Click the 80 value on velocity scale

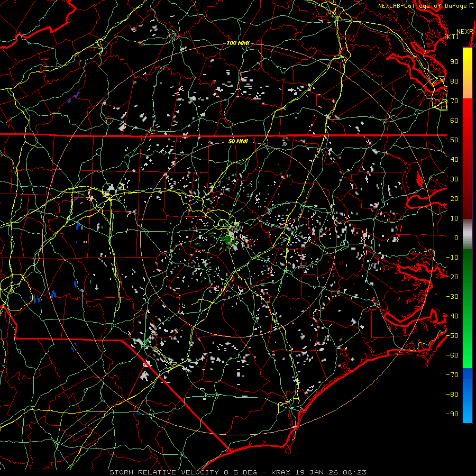[454, 81]
